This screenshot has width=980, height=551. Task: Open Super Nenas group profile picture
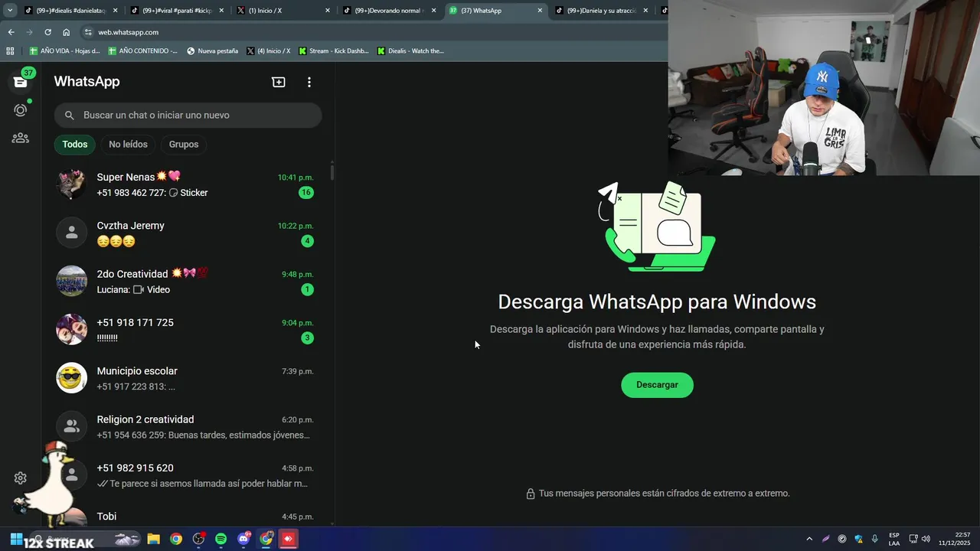click(72, 184)
